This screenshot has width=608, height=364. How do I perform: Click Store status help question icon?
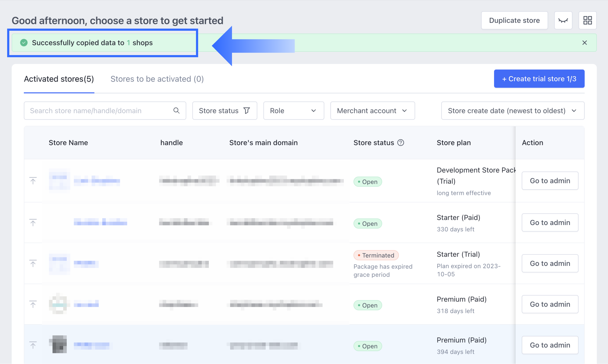tap(401, 143)
